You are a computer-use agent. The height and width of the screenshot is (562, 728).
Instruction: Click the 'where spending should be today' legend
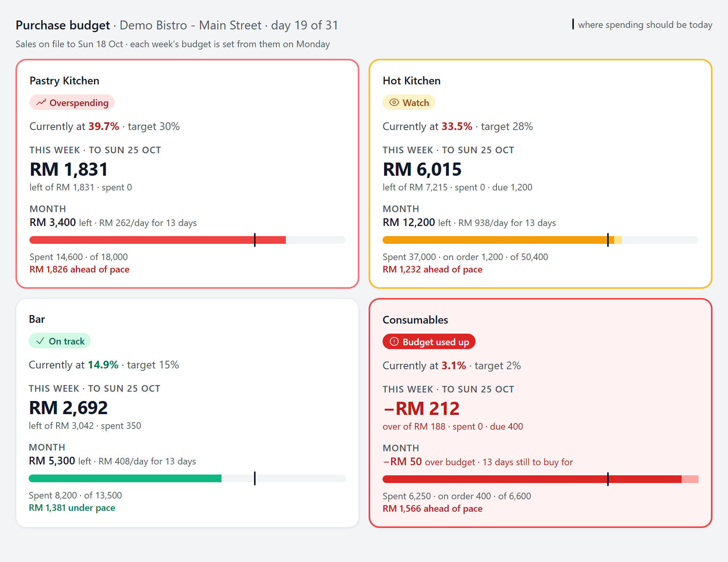tap(642, 25)
